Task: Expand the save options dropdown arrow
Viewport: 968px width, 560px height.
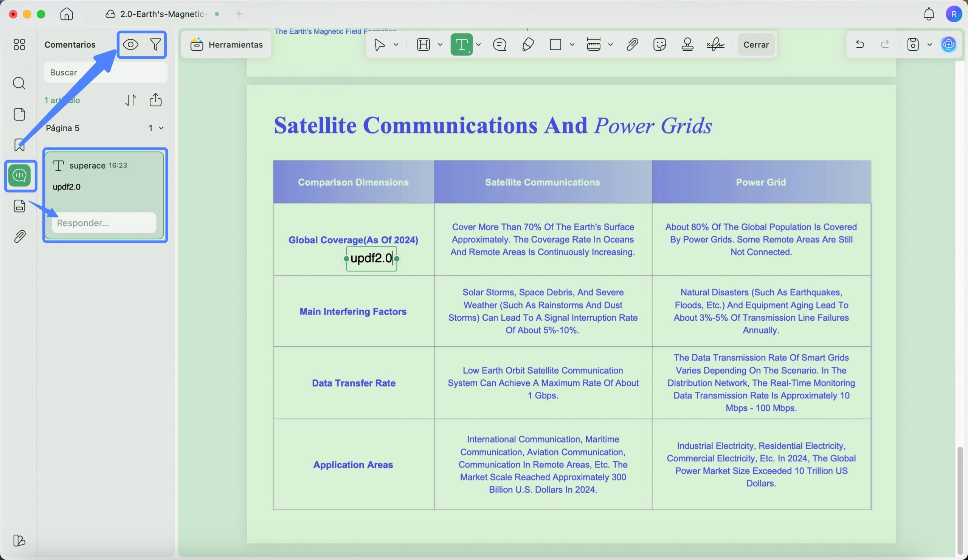Action: point(929,45)
